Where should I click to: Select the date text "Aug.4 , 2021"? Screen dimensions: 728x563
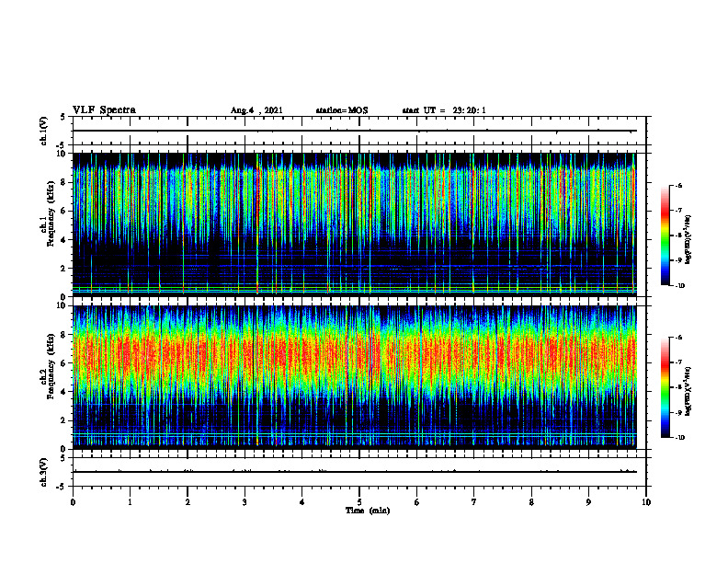(x=256, y=110)
